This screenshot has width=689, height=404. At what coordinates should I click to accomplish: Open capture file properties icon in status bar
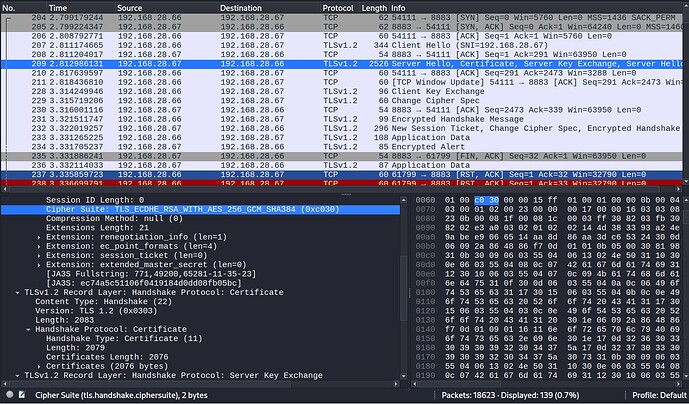pos(22,395)
